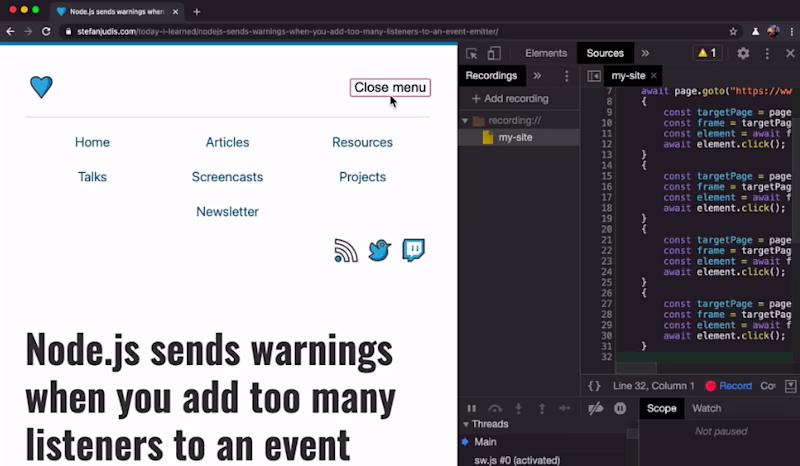Close the DevTools panel
The height and width of the screenshot is (466, 800).
tap(790, 53)
